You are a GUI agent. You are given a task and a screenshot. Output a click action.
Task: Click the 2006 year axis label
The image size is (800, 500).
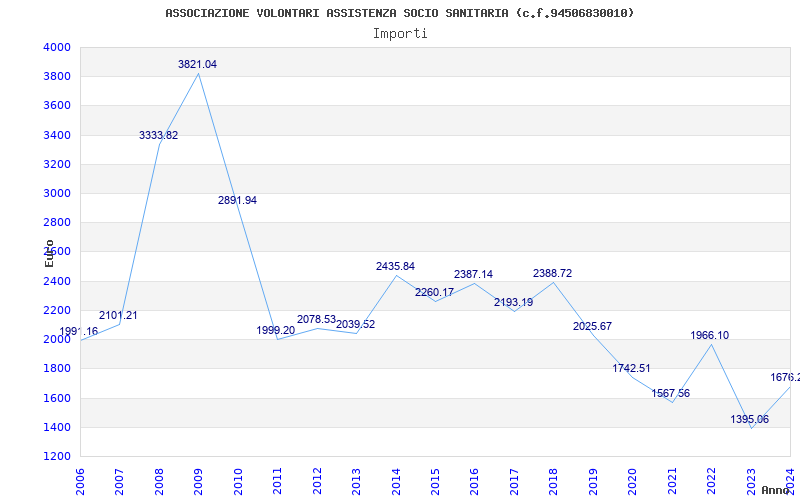pos(80,478)
